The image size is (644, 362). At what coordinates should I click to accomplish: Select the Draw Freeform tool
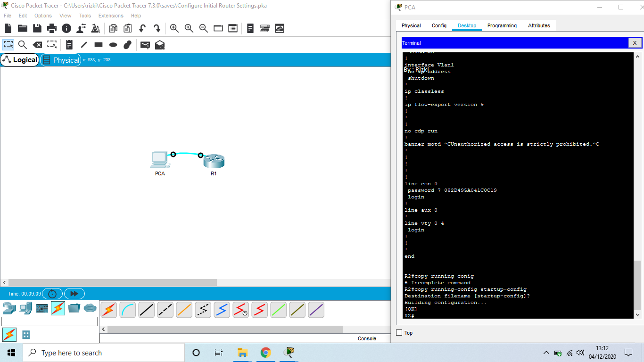click(x=128, y=45)
